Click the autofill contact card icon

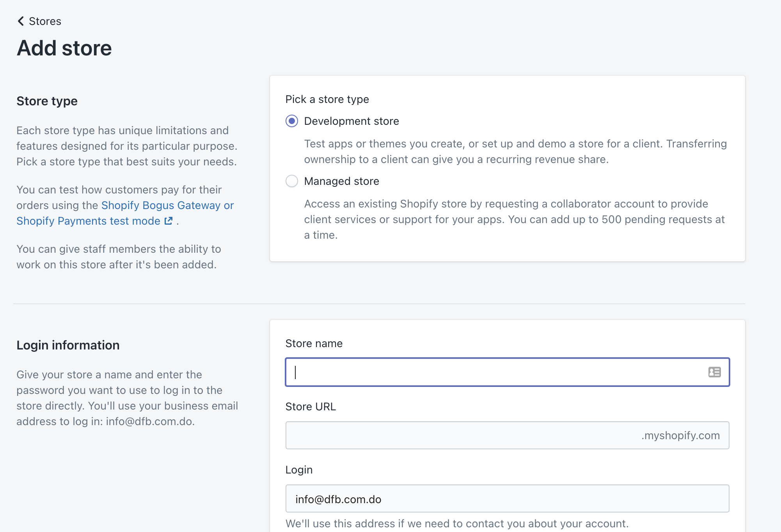pos(714,372)
